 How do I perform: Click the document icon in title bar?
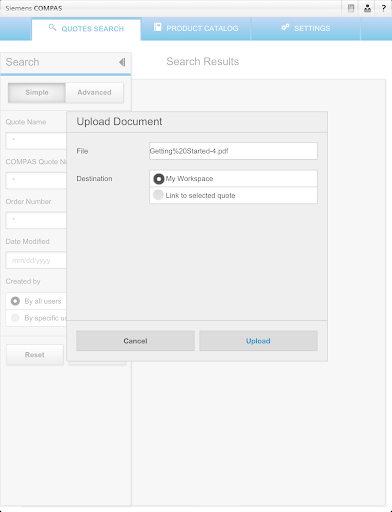coord(351,8)
